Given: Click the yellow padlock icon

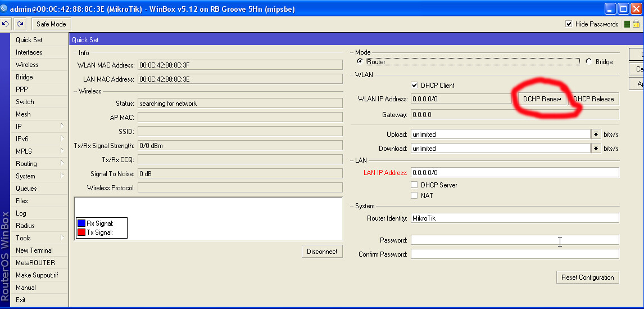Looking at the screenshot, I should click(x=636, y=24).
